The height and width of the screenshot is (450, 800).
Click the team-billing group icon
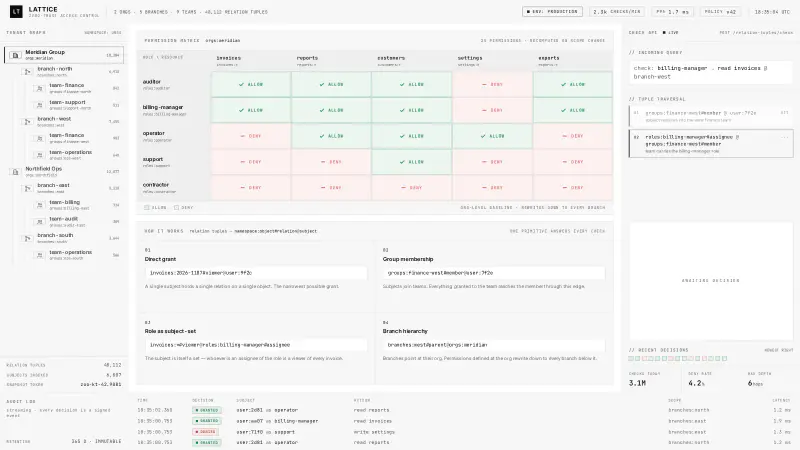point(39,205)
